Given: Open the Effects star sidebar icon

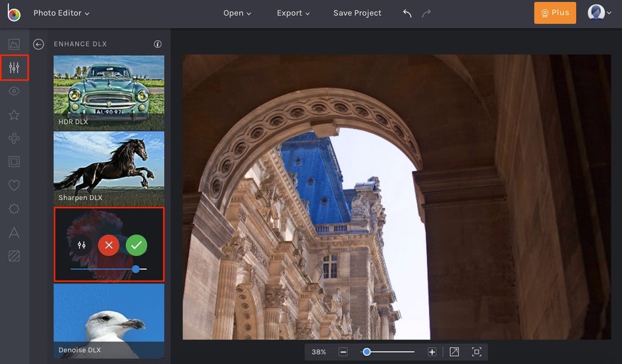Looking at the screenshot, I should [x=14, y=115].
